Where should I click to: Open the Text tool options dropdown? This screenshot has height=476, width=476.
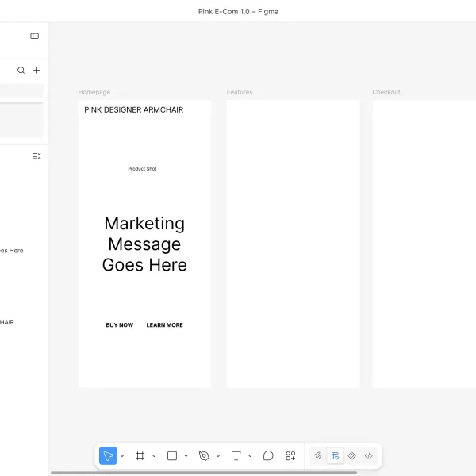pyautogui.click(x=250, y=456)
